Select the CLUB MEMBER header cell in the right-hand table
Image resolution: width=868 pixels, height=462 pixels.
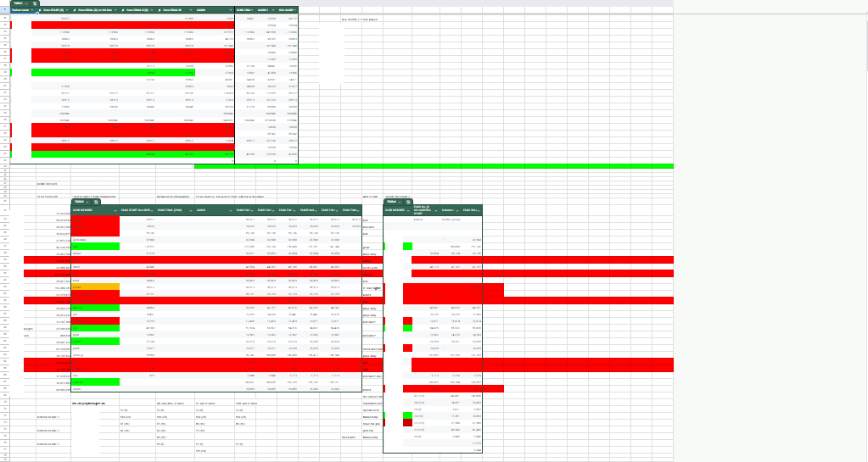tap(397, 210)
